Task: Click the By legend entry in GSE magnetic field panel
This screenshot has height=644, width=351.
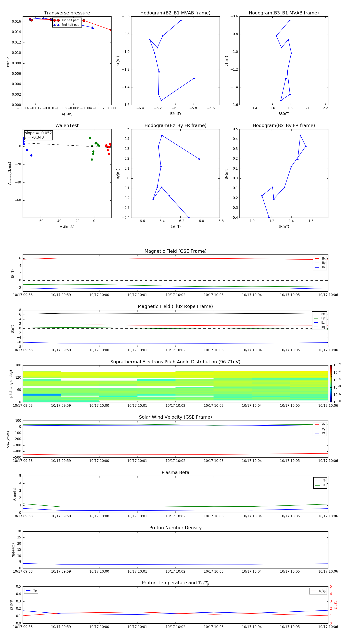Action: point(320,263)
